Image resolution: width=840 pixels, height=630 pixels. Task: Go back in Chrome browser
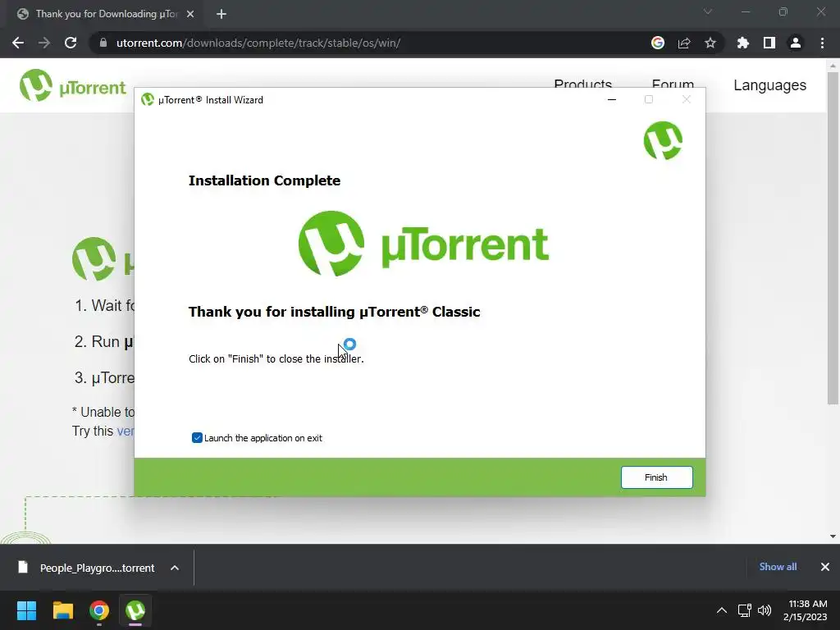click(18, 43)
